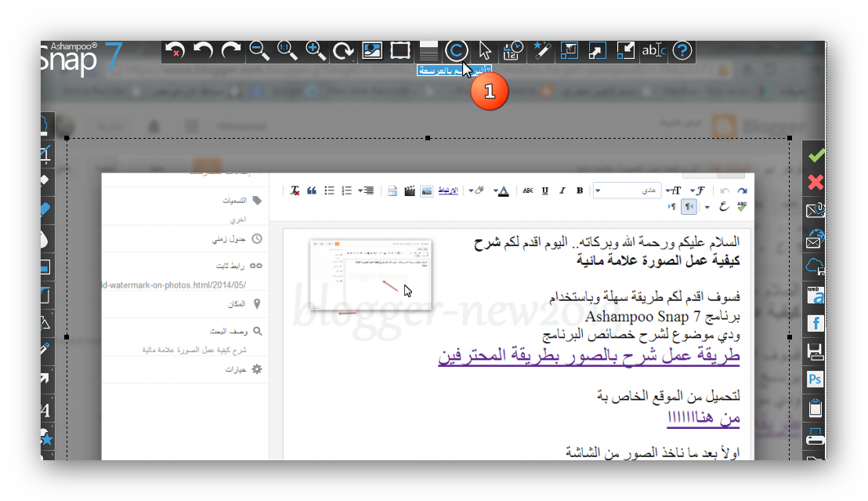Set zoom to 1:1 with magnifier icon
Viewport: 868px width, 501px height.
(288, 51)
